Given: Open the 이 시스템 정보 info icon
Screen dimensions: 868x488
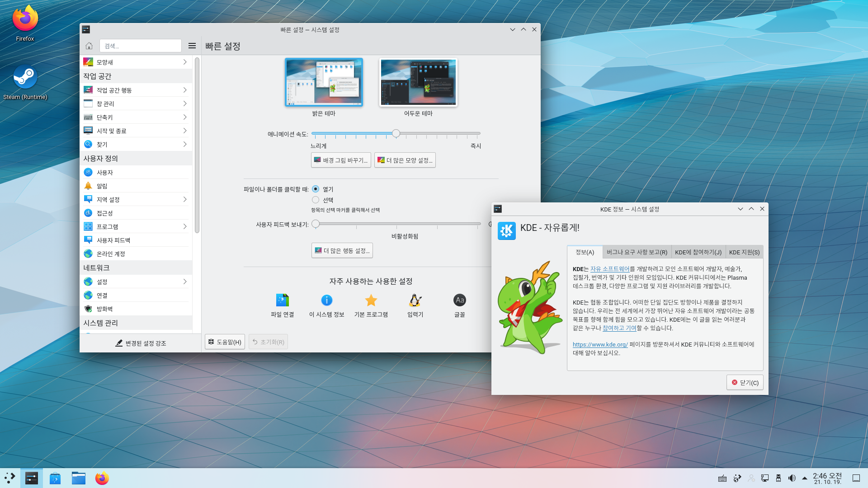Looking at the screenshot, I should point(326,300).
